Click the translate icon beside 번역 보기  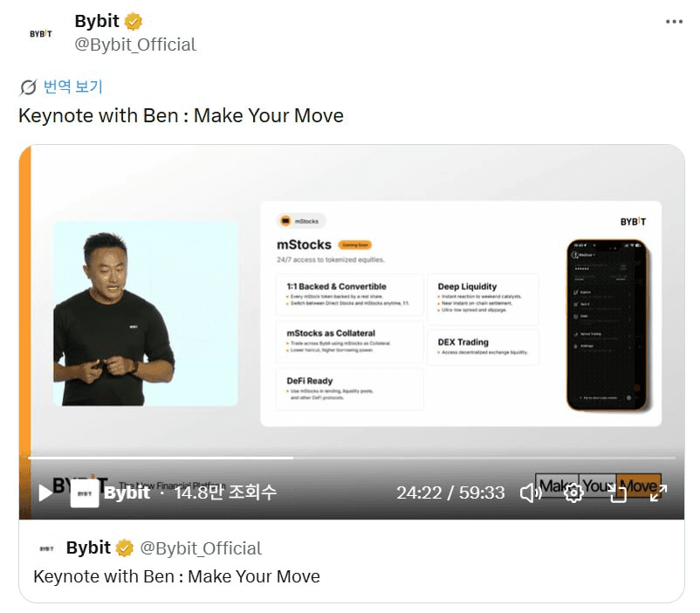click(28, 87)
